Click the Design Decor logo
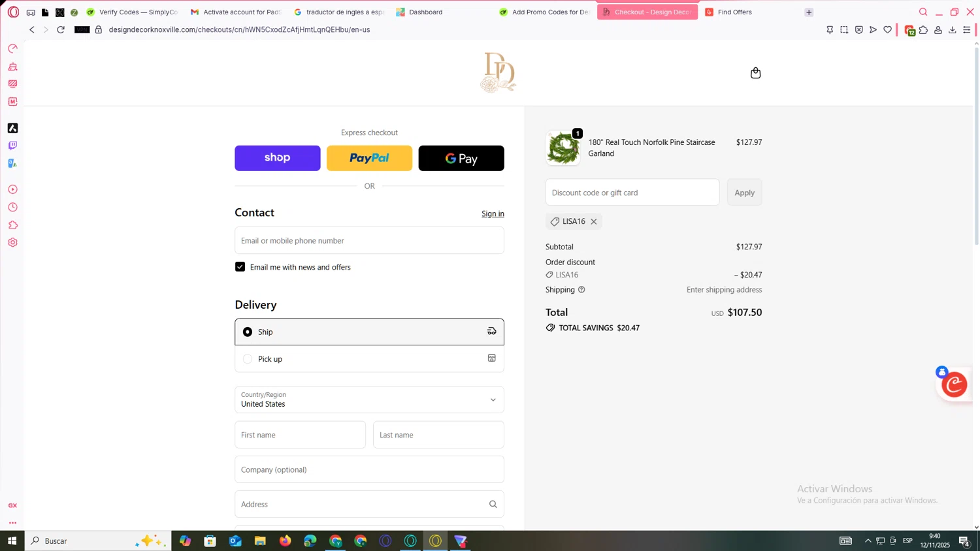This screenshot has height=551, width=980. point(498,72)
